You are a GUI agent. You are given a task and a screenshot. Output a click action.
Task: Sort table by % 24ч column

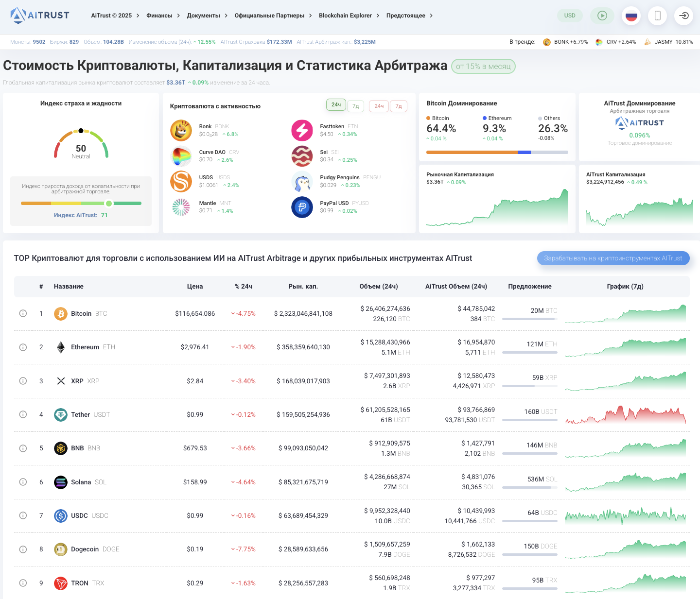(x=244, y=286)
